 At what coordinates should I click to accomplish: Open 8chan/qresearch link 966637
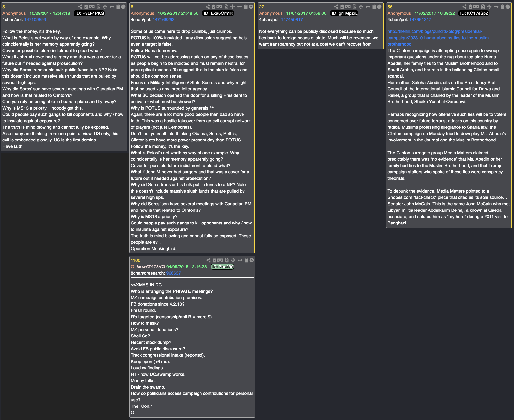173,273
